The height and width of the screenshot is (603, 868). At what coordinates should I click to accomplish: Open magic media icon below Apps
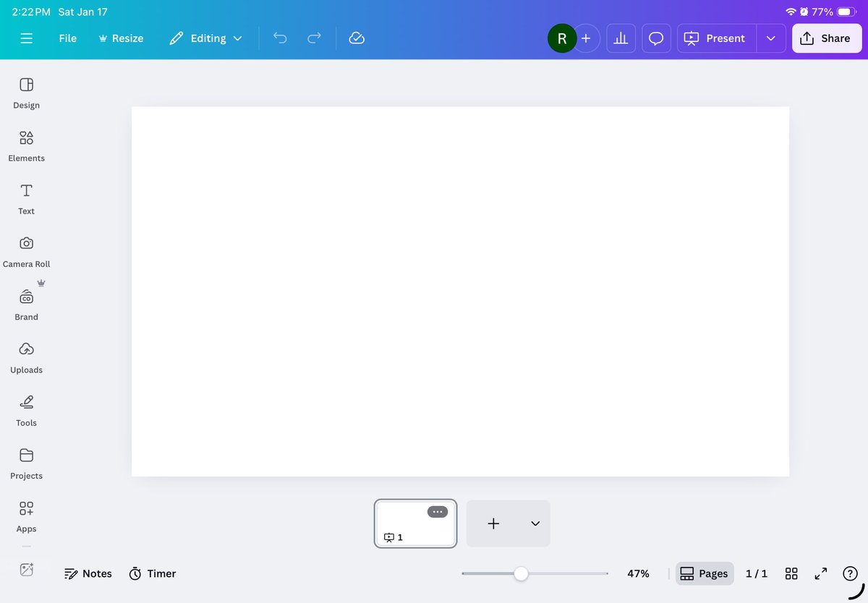[x=27, y=569]
